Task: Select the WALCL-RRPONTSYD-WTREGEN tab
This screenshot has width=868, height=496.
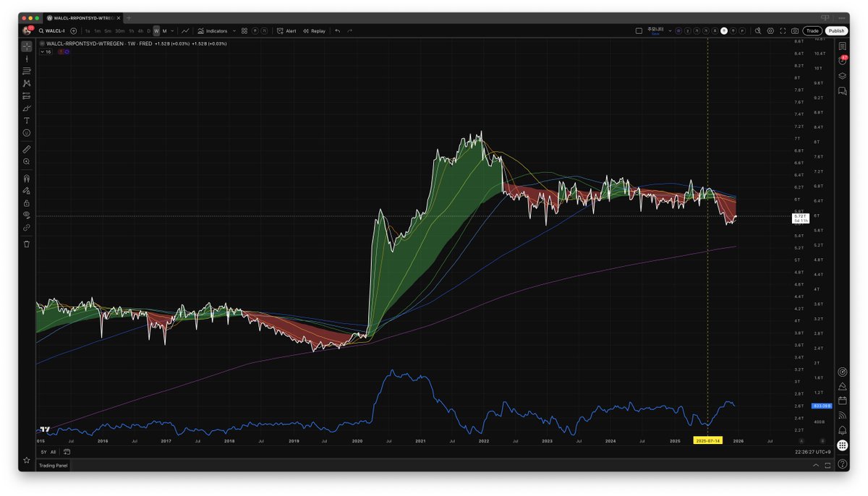Action: [x=84, y=17]
